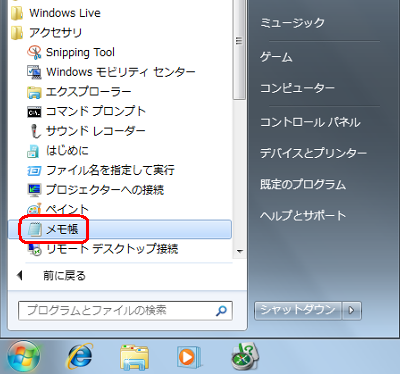This screenshot has width=400, height=374.
Task: Open the green question-mark taskbar app
Action: 245,356
